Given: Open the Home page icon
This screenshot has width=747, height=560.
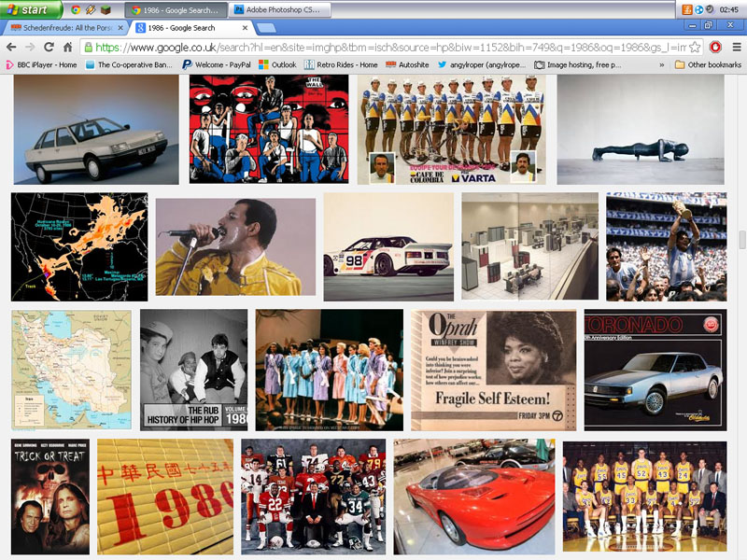Looking at the screenshot, I should click(x=67, y=47).
